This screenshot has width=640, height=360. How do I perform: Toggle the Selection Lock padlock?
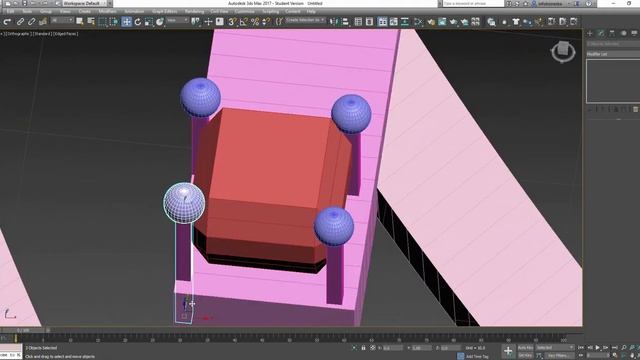[x=363, y=348]
